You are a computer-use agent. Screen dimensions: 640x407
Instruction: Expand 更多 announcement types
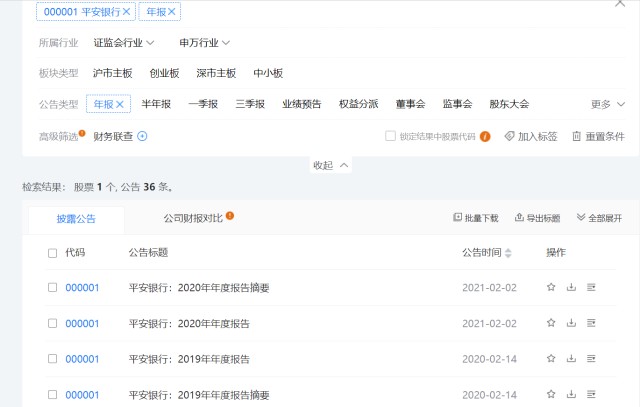(607, 104)
